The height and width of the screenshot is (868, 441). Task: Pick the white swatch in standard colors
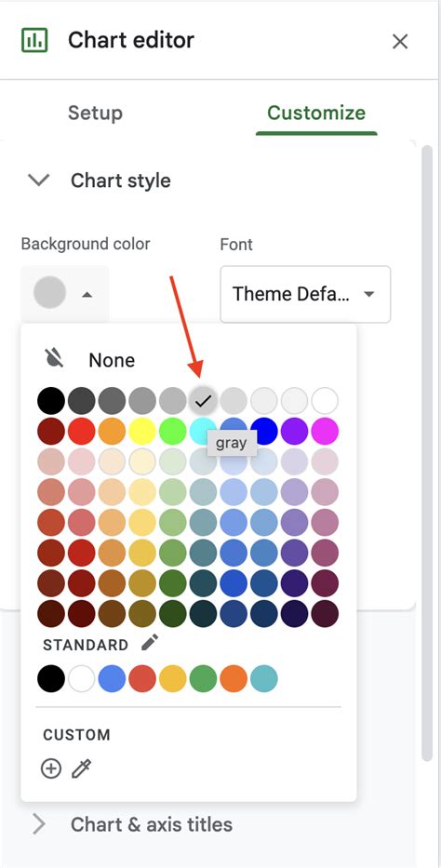pos(81,679)
